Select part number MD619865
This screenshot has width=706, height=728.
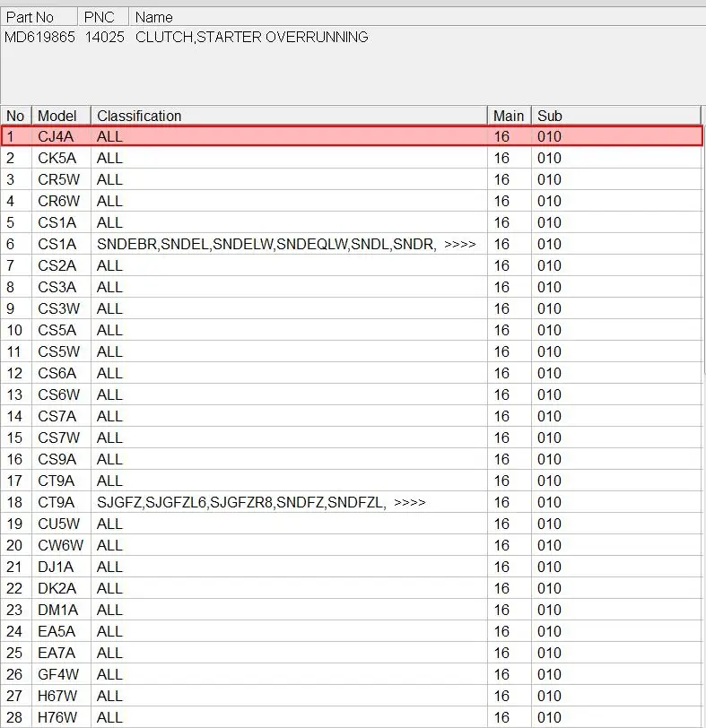[39, 37]
